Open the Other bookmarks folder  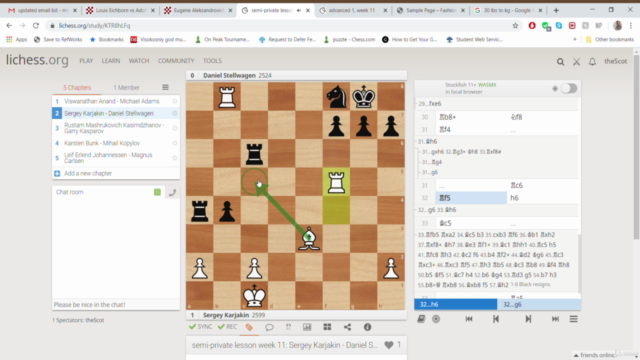coord(610,40)
